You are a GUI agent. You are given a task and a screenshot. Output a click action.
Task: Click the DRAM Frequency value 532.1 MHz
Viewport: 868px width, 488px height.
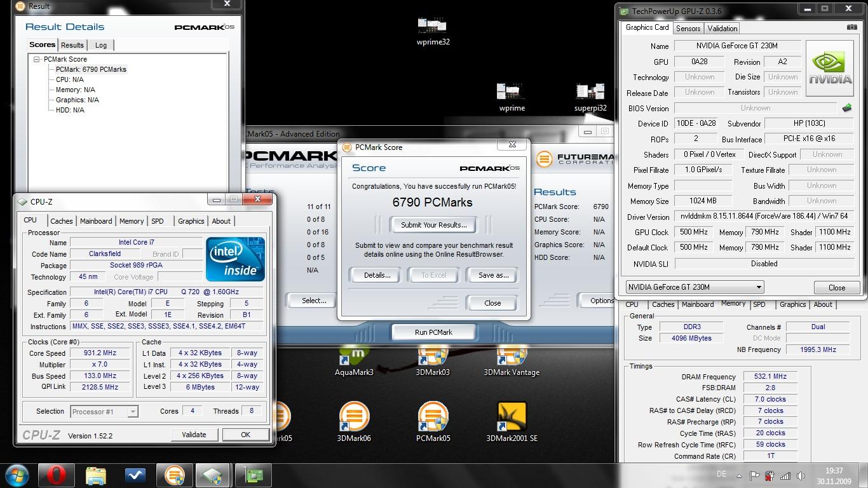coord(770,377)
